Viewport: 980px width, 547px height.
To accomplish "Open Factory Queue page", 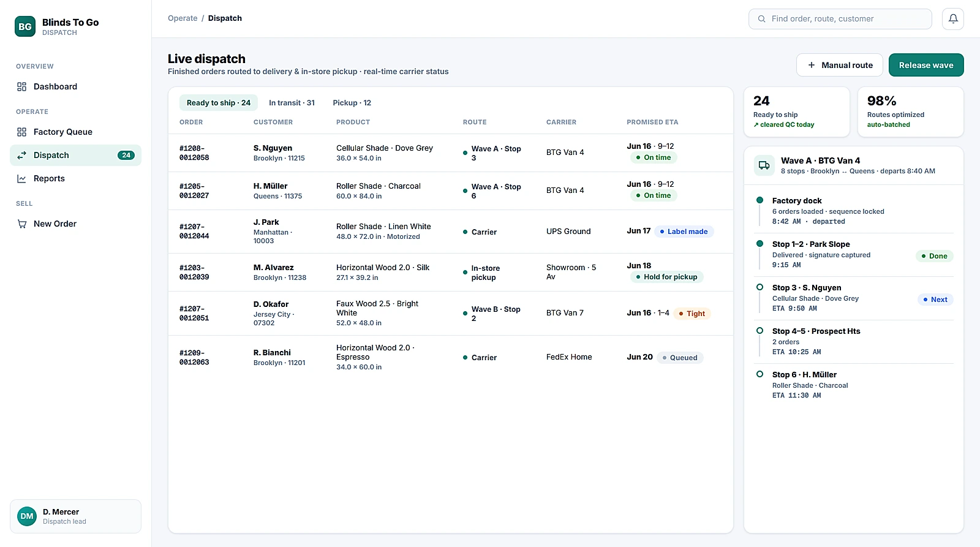I will click(75, 132).
